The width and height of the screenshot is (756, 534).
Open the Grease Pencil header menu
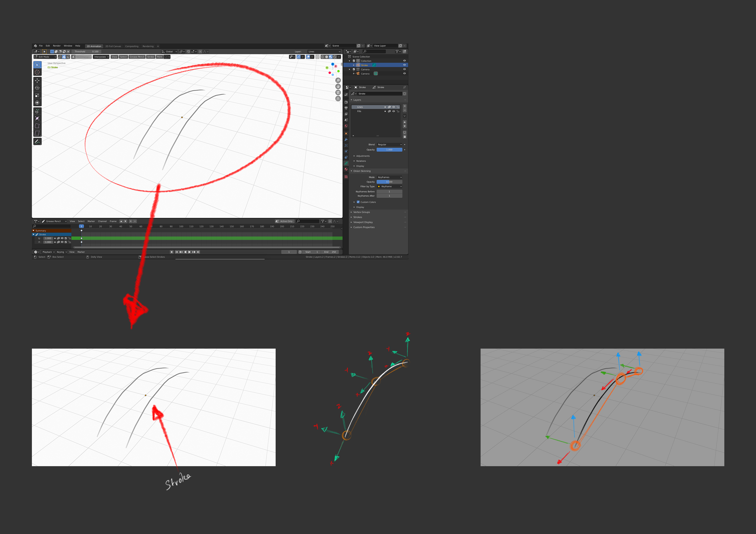pyautogui.click(x=137, y=57)
